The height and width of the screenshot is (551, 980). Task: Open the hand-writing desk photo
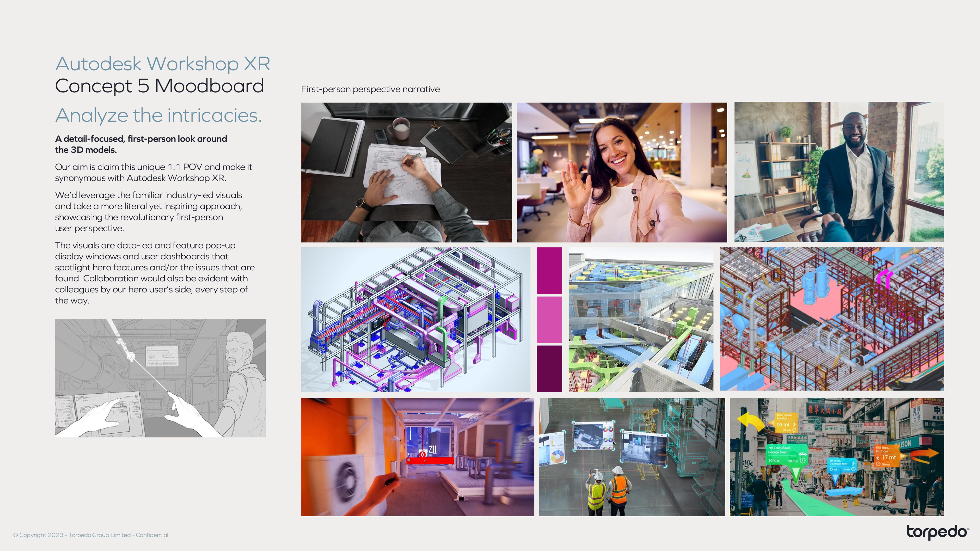click(x=406, y=172)
